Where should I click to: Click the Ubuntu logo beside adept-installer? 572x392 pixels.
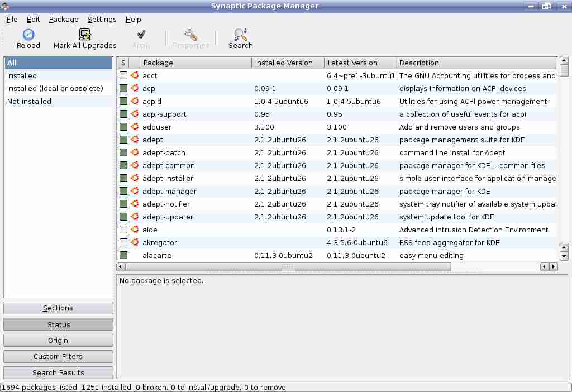click(x=135, y=178)
